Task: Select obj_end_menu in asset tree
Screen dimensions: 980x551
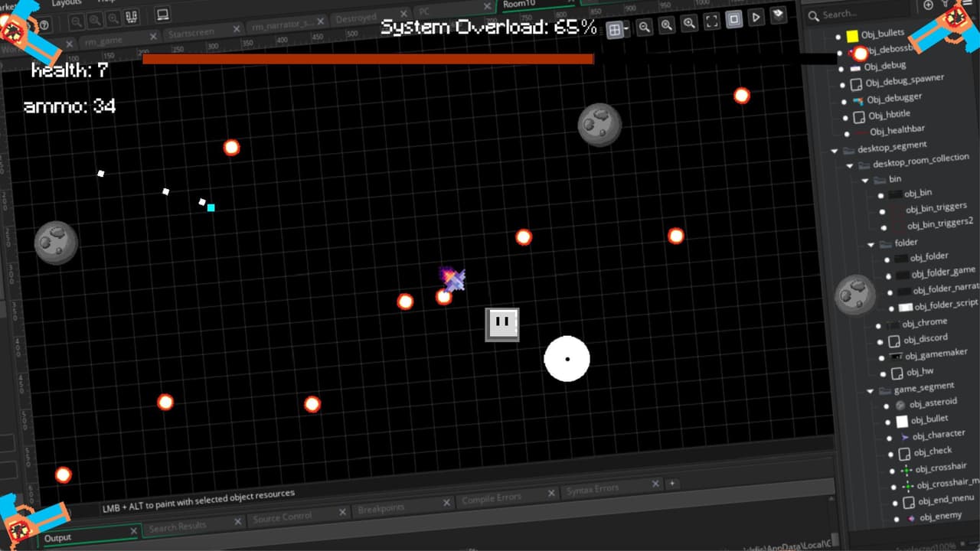Action: coord(946,500)
